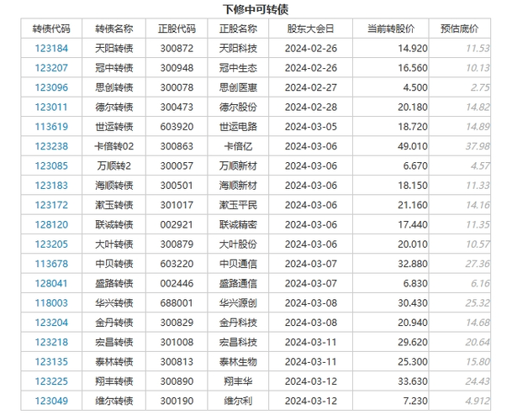Click estimated floor price 4.912
The image size is (507, 420).
(x=478, y=401)
